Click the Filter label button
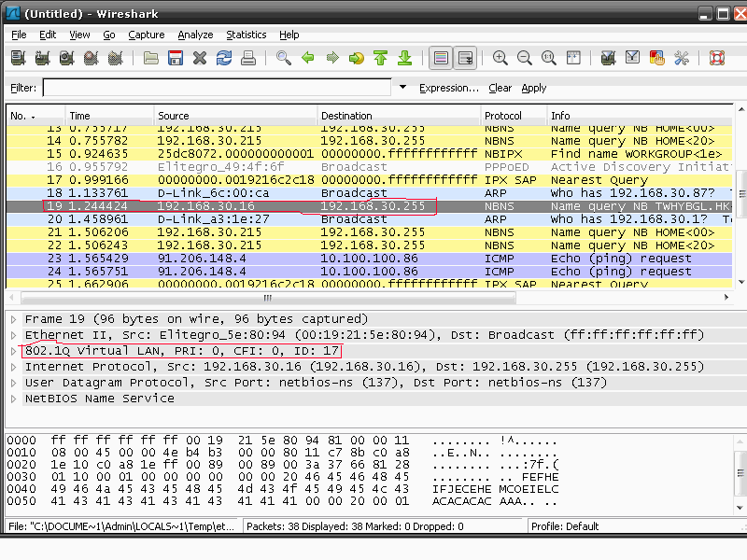This screenshot has width=747, height=560. (x=23, y=88)
